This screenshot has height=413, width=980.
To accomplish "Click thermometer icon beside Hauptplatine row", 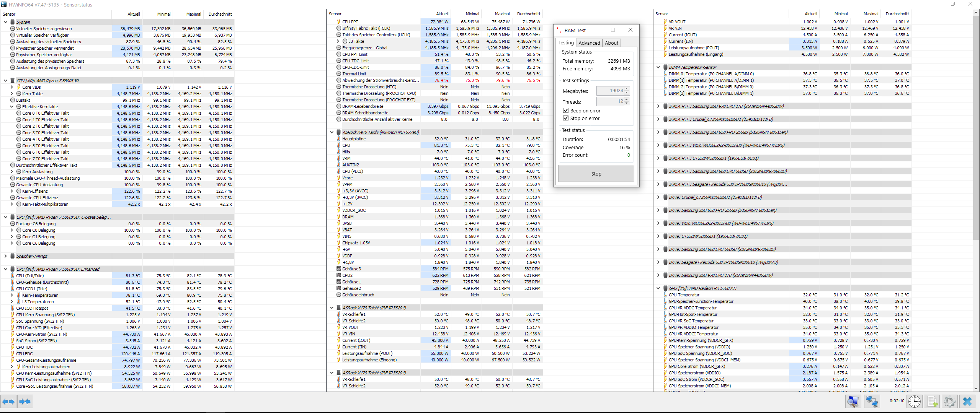I will [339, 138].
